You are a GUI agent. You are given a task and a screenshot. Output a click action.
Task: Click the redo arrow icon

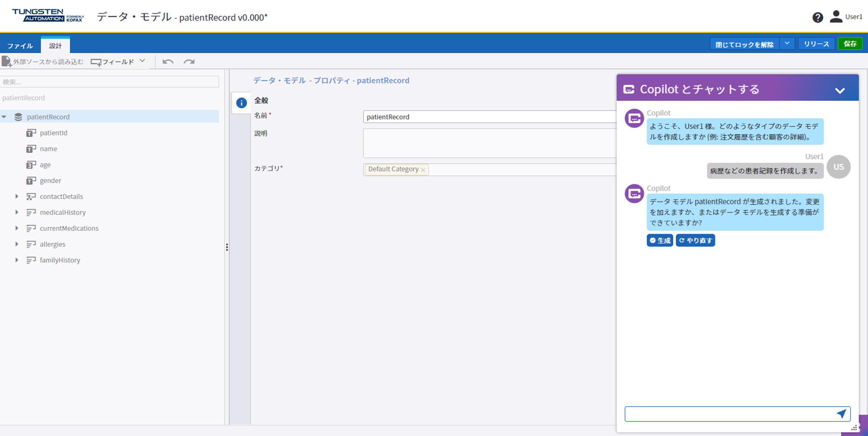[x=189, y=62]
